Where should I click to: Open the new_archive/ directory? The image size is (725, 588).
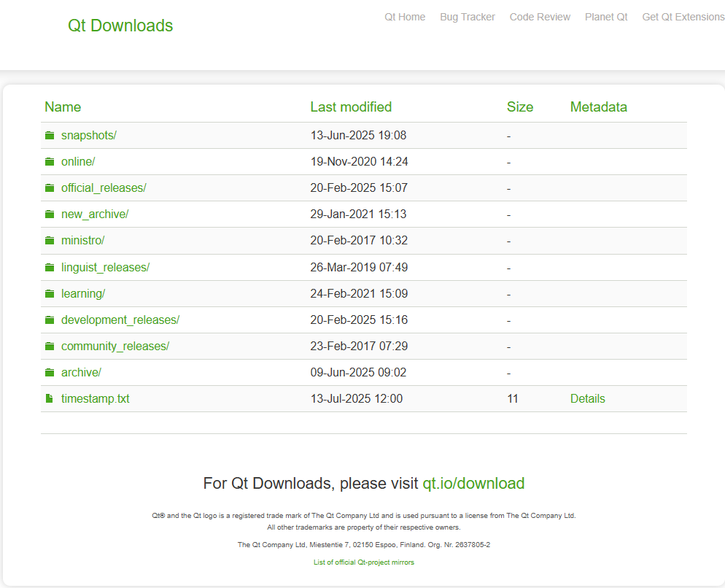point(95,214)
